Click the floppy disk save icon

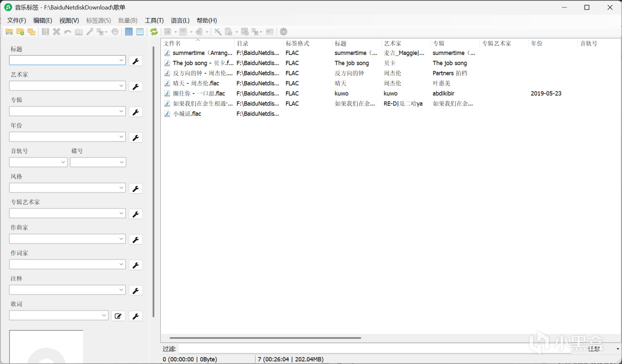point(46,32)
